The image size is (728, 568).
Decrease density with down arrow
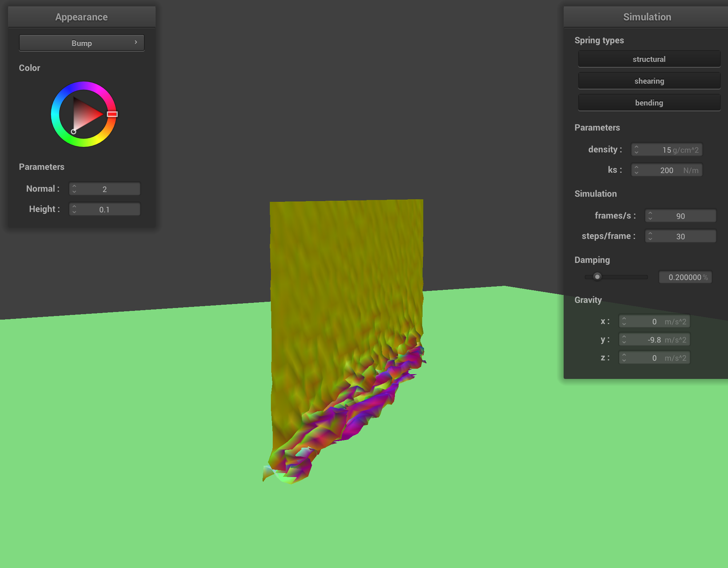[x=636, y=152]
